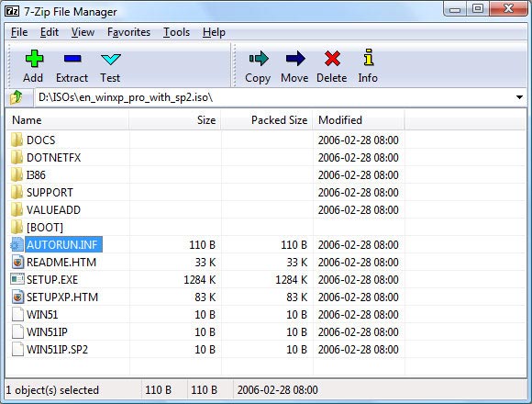The image size is (532, 404).
Task: Sort by Modified column header
Action: [359, 120]
